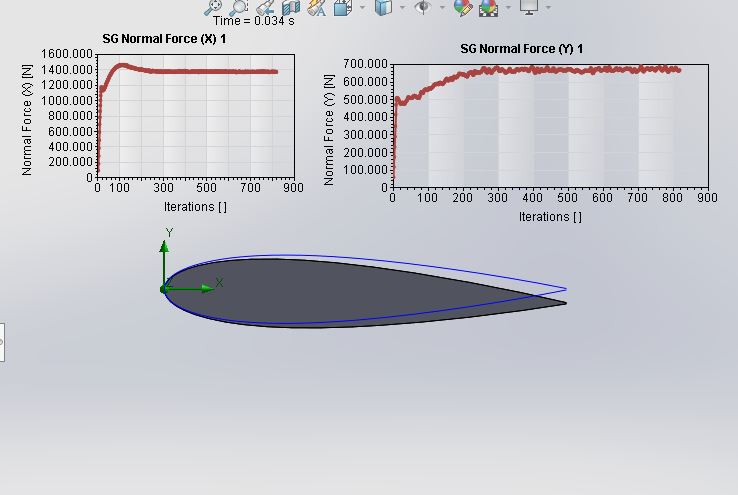
Task: Click "Iterations [ ]" label under the X-force plot
Action: 195,207
